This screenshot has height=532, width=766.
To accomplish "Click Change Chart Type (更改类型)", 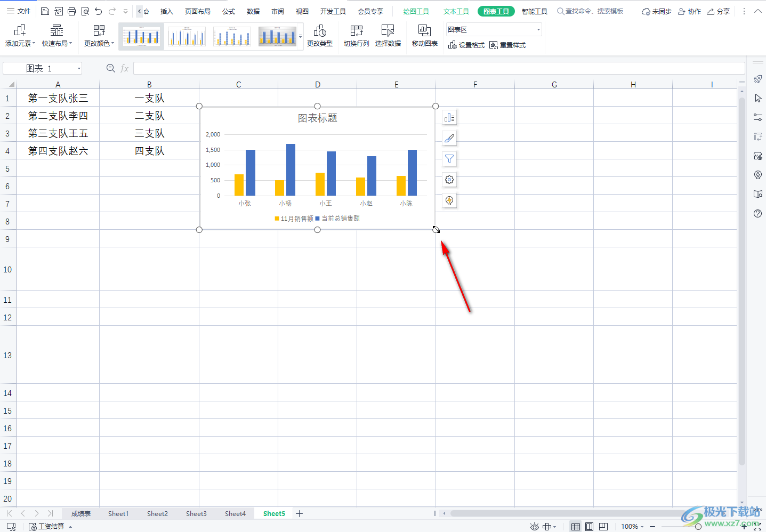I will (x=320, y=36).
